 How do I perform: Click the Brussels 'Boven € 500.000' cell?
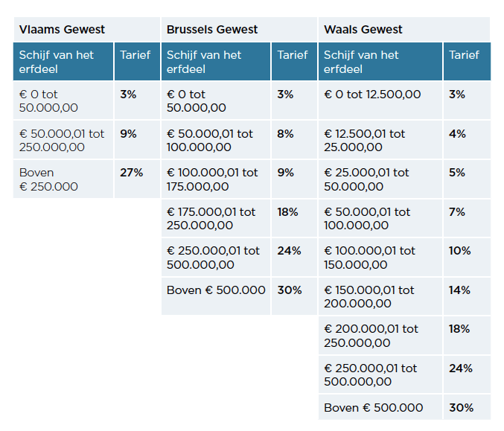[x=216, y=290]
